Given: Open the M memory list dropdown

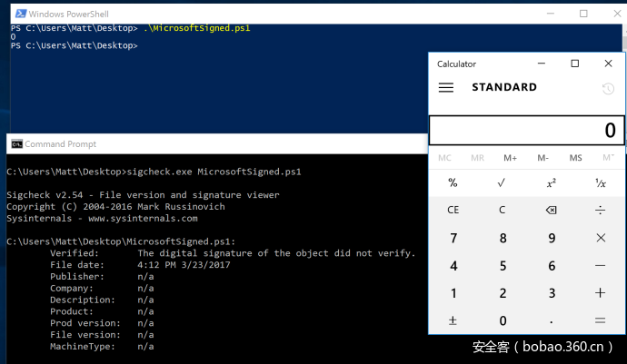Looking at the screenshot, I should [x=608, y=158].
